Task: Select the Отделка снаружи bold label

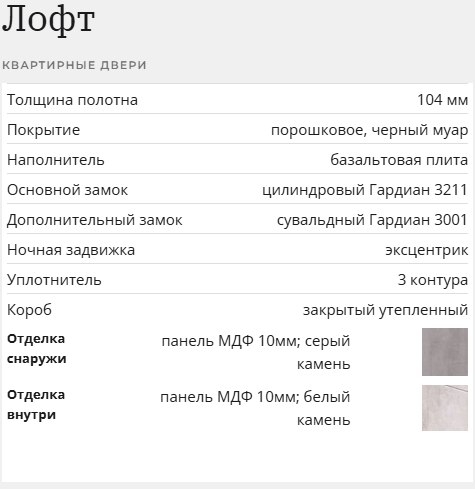Action: click(37, 349)
